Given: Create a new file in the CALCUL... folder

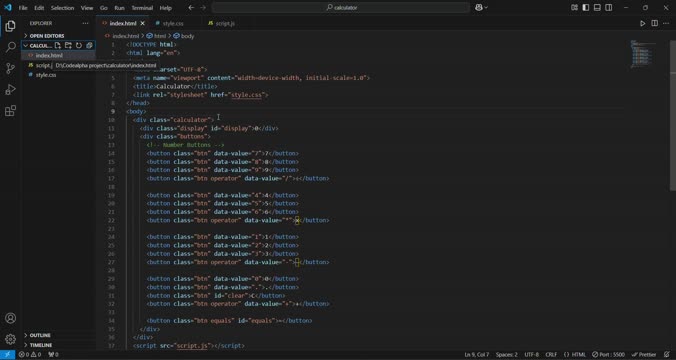Looking at the screenshot, I should tap(58, 45).
